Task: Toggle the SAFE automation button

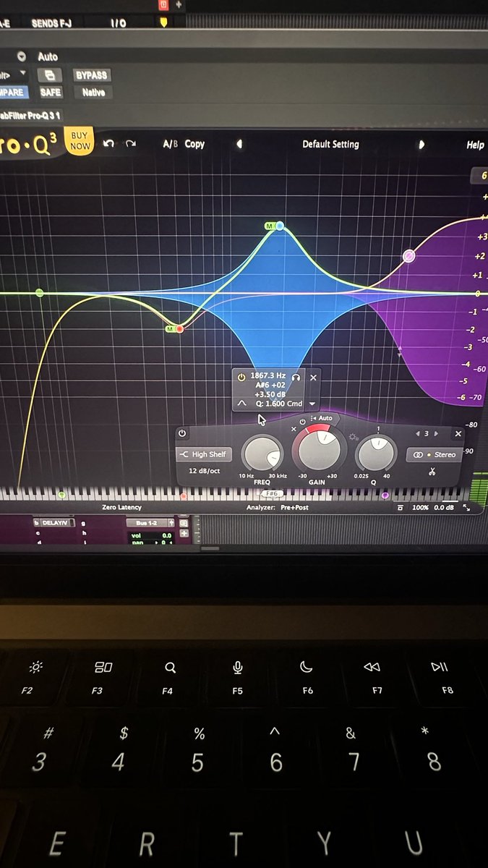Action: coord(51,93)
